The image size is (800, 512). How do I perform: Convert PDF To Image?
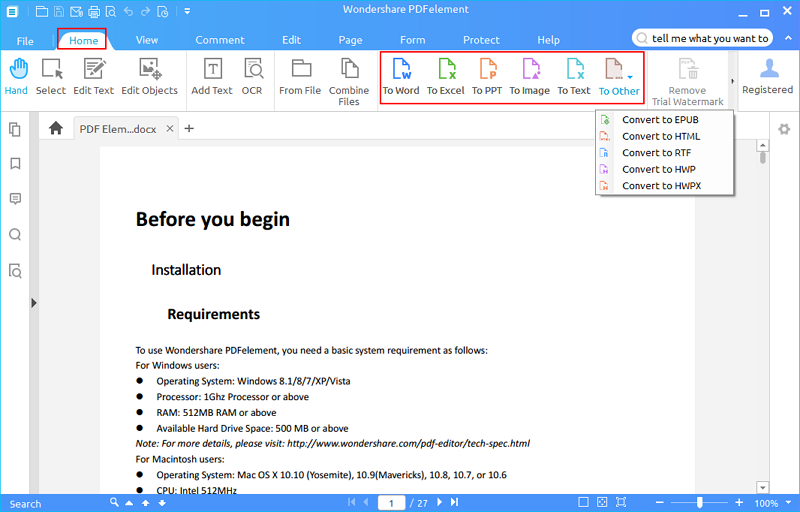point(530,77)
